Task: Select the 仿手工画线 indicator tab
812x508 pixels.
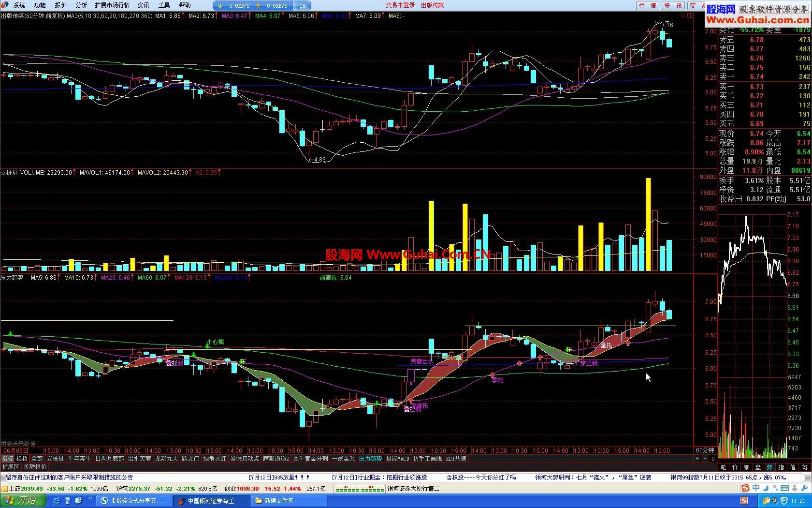Action: (427, 458)
